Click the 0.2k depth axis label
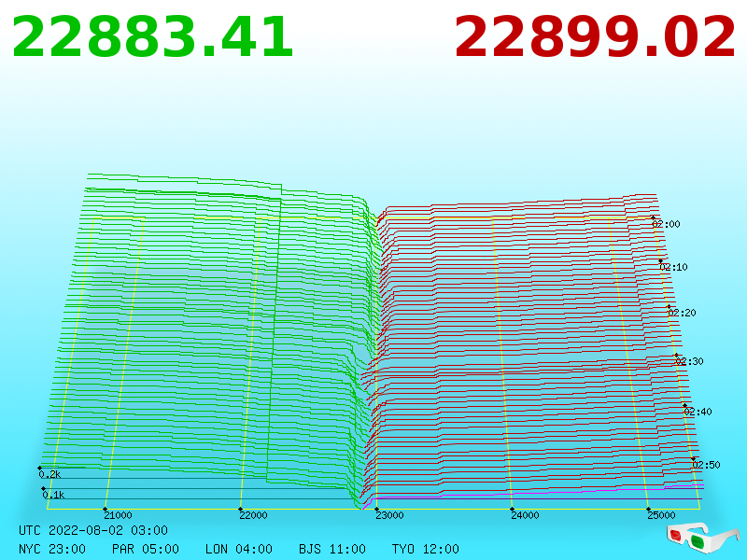The image size is (747, 560). pos(49,474)
